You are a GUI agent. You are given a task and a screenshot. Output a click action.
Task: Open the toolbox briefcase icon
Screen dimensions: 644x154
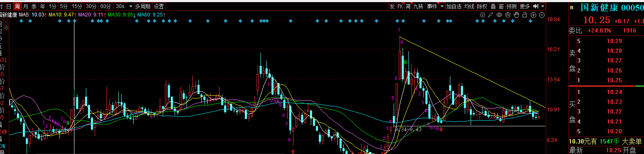[x=508, y=15]
